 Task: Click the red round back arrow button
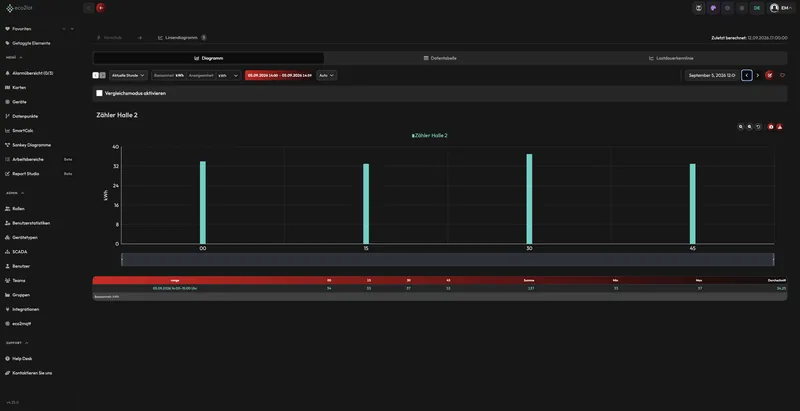[101, 8]
